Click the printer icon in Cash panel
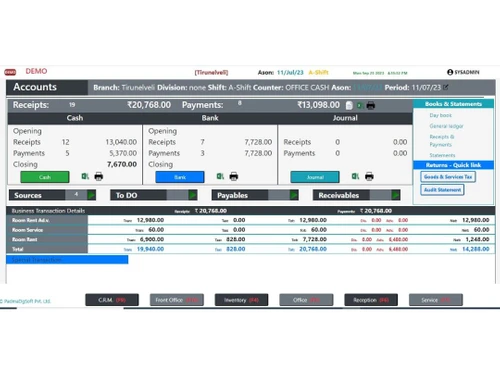The height and width of the screenshot is (375, 500). click(x=99, y=176)
